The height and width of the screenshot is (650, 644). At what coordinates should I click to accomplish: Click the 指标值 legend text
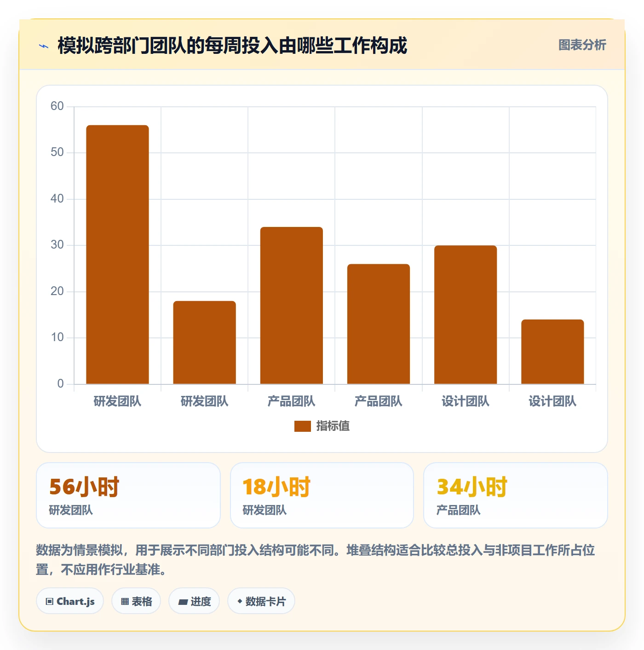pos(333,426)
